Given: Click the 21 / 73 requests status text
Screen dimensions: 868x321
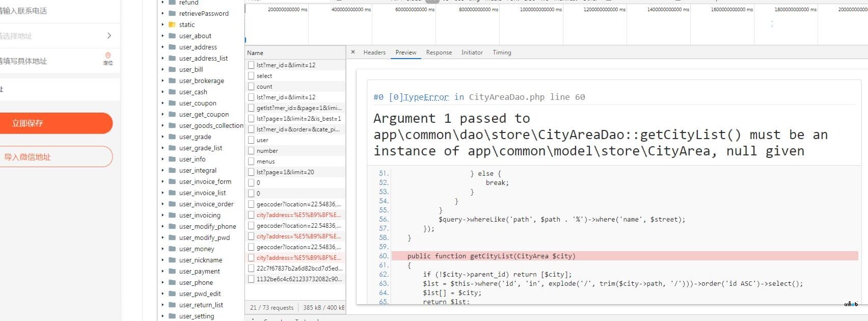Looking at the screenshot, I should click(x=272, y=308).
